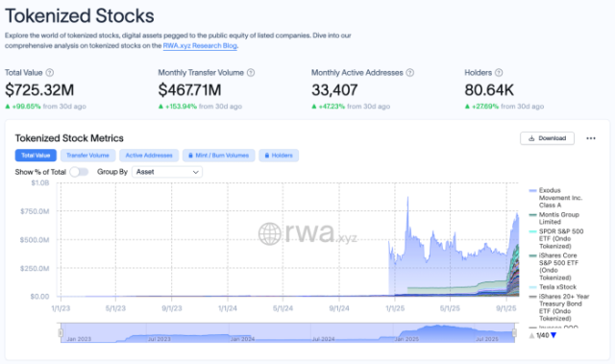Click Exodus legend color swatch
Image resolution: width=615 pixels, height=364 pixels.
click(532, 190)
